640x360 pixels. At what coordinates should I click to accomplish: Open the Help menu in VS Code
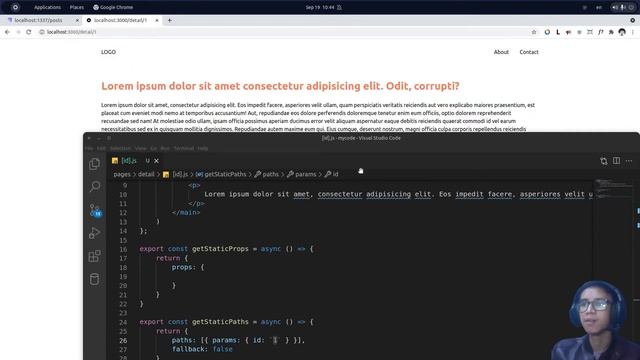(203, 149)
